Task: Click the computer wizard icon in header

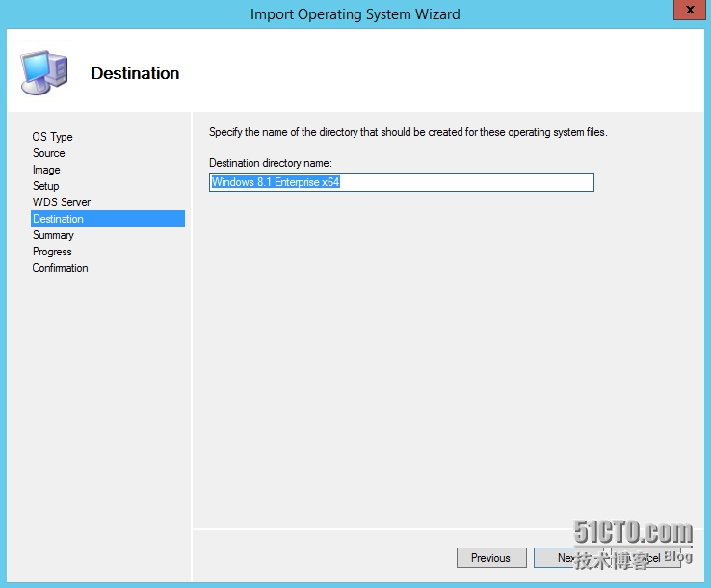Action: (44, 72)
